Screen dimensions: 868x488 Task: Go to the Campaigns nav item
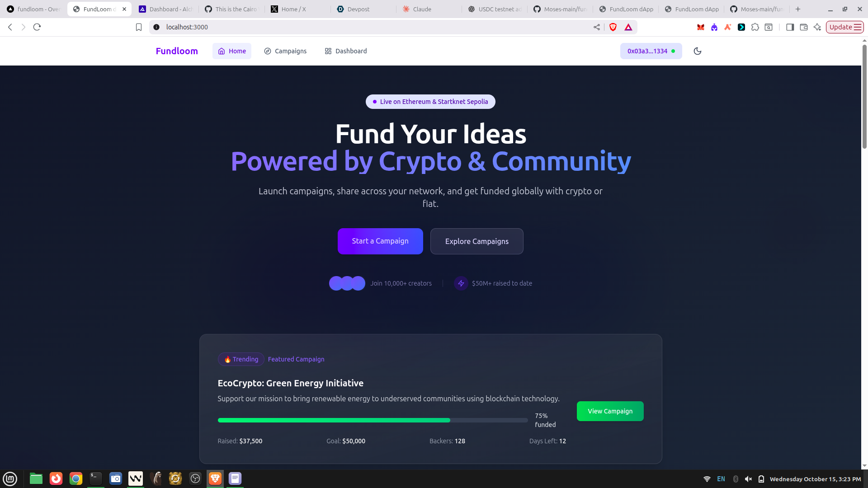tap(285, 51)
